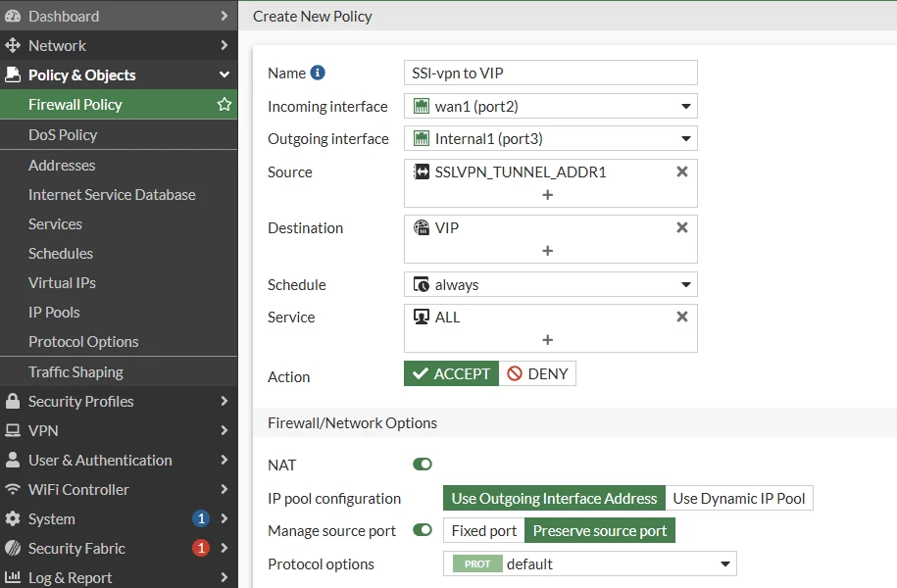897x588 pixels.
Task: Click the wan1 (port2) interface icon
Action: [422, 107]
